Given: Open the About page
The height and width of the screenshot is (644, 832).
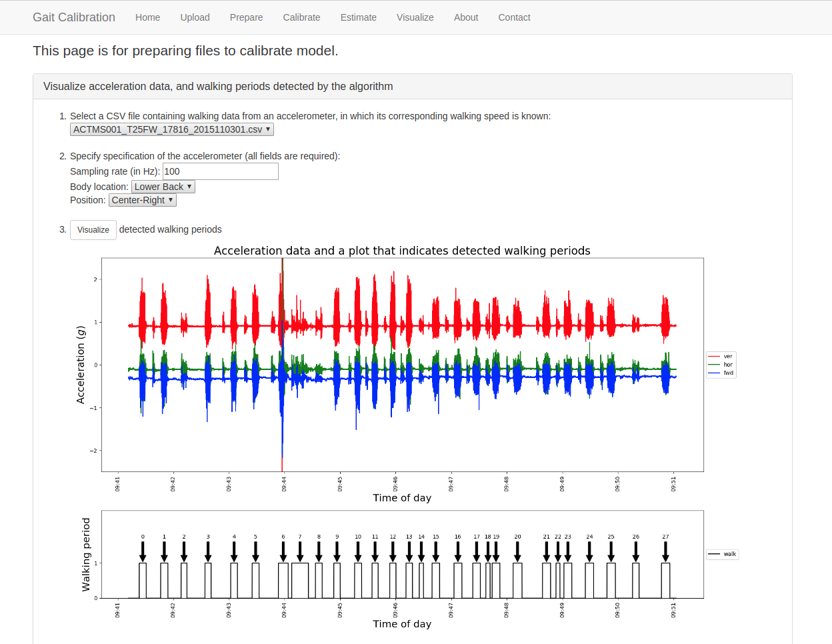Looking at the screenshot, I should pyautogui.click(x=466, y=17).
